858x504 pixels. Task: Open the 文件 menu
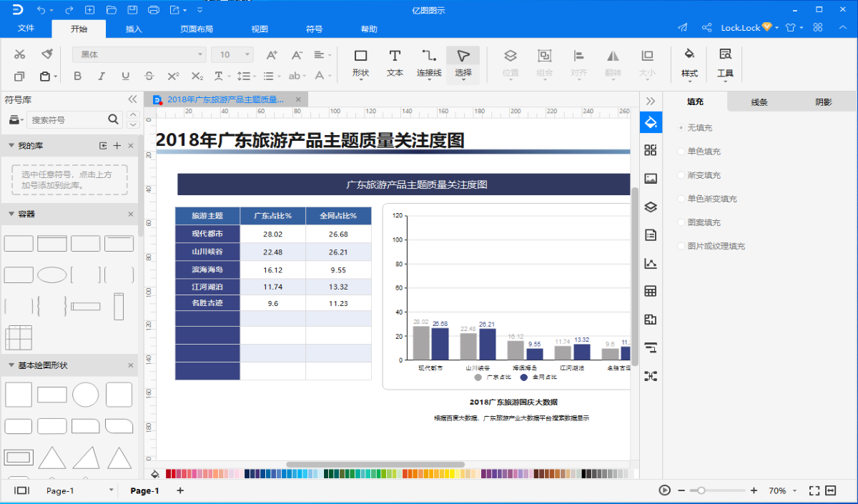tap(26, 29)
